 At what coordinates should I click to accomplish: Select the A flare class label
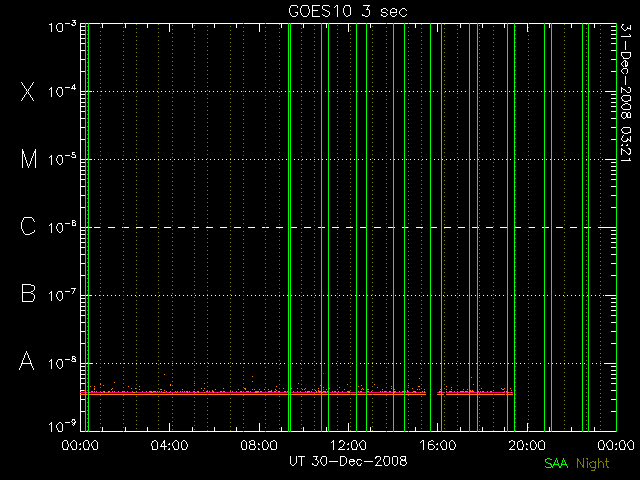point(27,361)
